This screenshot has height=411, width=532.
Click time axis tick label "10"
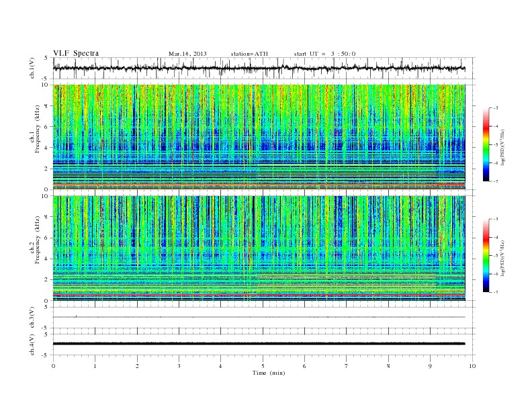click(472, 366)
